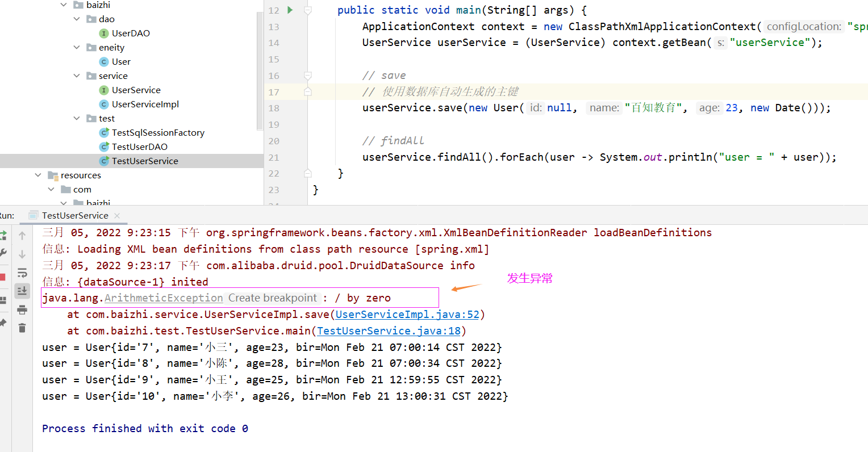Click "Process finished with exit code 0"
The image size is (868, 452).
pyautogui.click(x=145, y=429)
